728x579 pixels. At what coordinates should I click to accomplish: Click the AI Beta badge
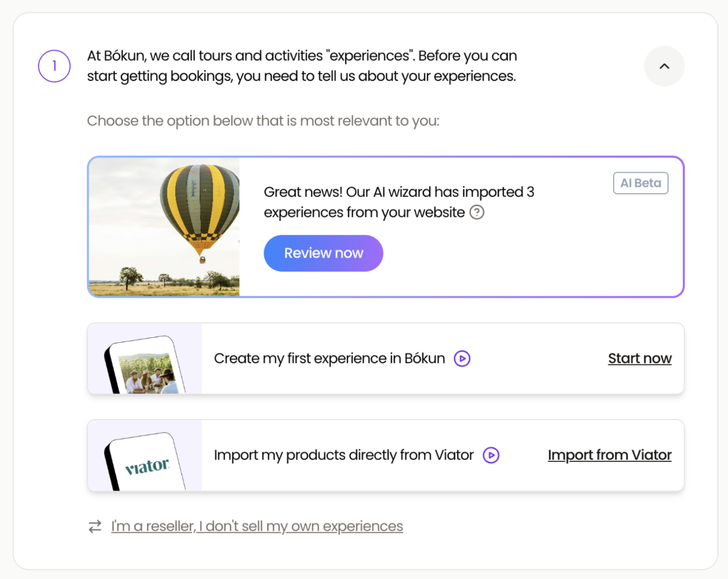tap(640, 183)
